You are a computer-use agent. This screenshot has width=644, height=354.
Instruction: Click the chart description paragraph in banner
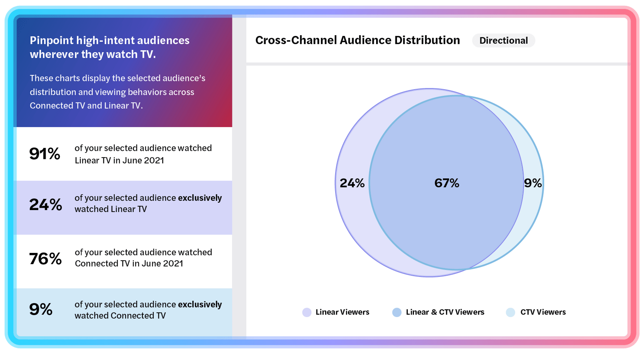coord(118,92)
